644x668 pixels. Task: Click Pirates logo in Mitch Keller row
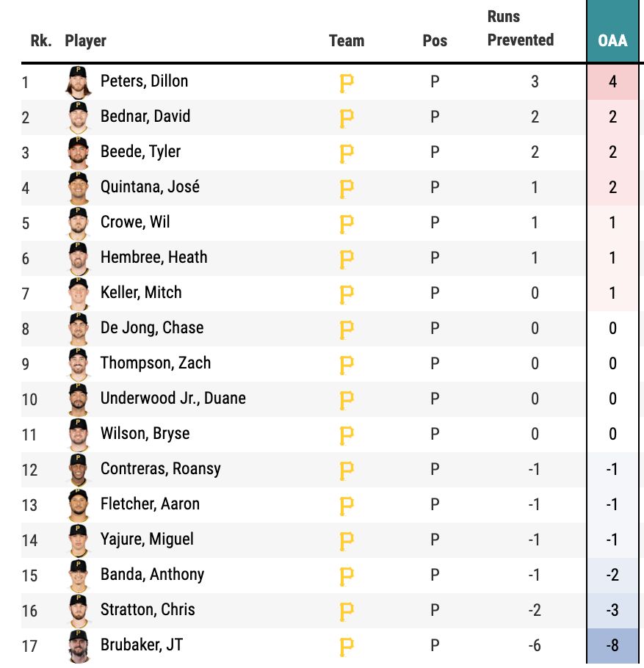coord(347,294)
